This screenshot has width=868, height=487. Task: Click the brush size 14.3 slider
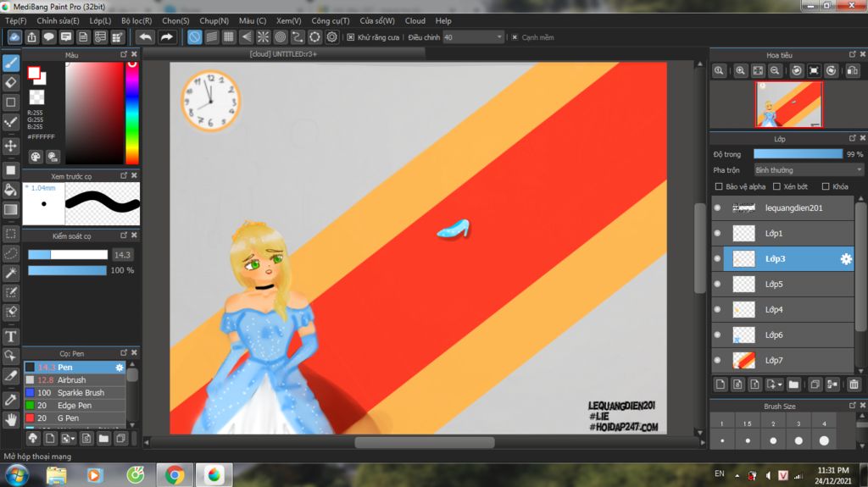pyautogui.click(x=68, y=255)
